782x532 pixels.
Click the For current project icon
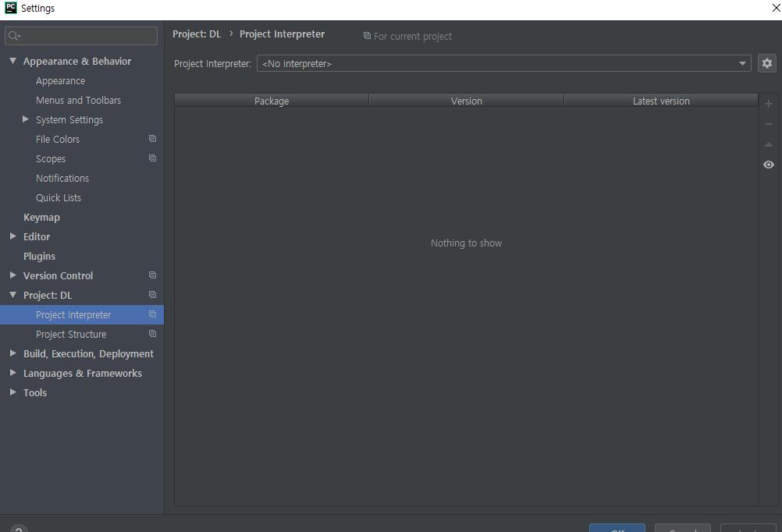pos(367,36)
